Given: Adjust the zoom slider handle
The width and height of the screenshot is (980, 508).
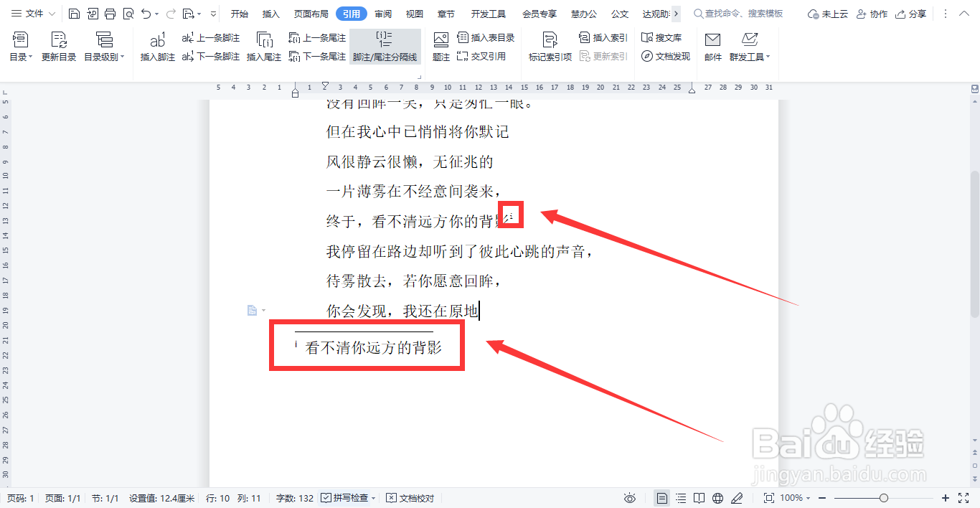Looking at the screenshot, I should [x=884, y=498].
